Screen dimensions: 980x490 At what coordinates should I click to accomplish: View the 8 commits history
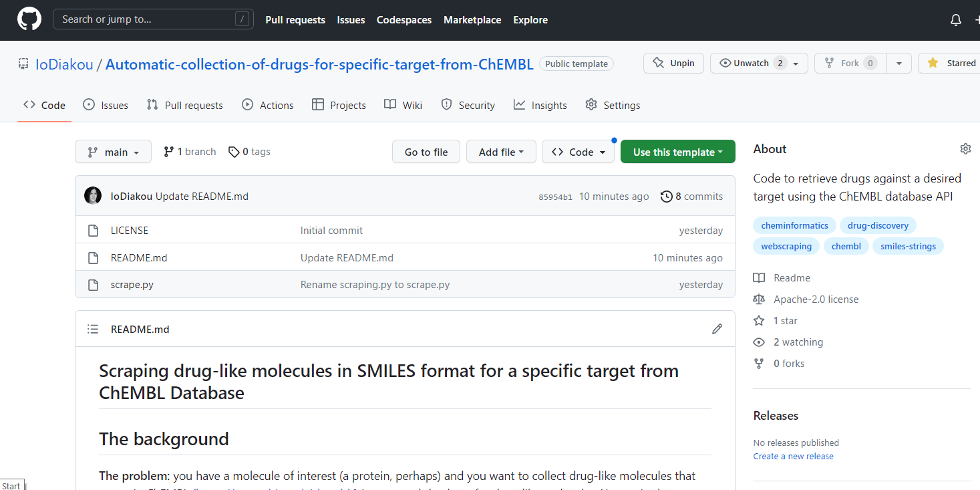pos(691,196)
